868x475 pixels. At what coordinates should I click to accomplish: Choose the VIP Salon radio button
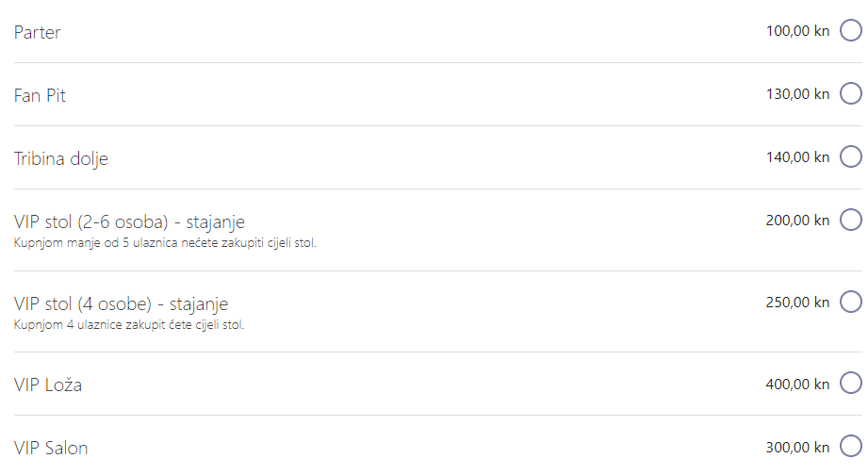[x=850, y=447]
